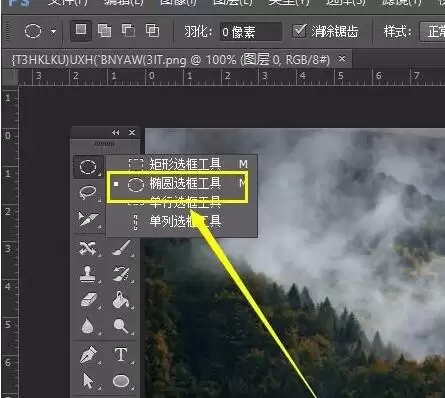Choose New selection mode icon
The width and height of the screenshot is (445, 398).
pyautogui.click(x=81, y=31)
